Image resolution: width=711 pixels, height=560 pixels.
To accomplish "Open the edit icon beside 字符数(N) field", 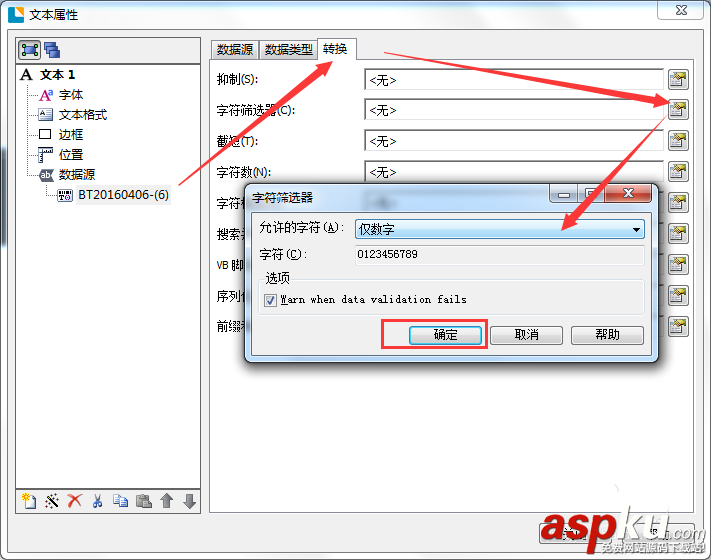I will [x=678, y=171].
